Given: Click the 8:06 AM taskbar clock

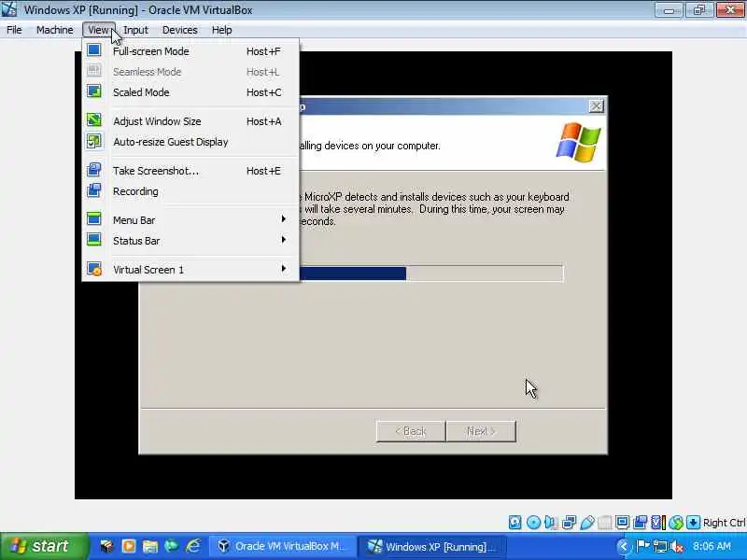Looking at the screenshot, I should pyautogui.click(x=712, y=546).
